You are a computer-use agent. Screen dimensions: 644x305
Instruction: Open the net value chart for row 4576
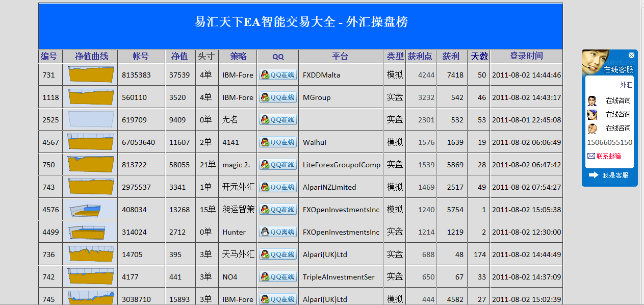pos(91,209)
